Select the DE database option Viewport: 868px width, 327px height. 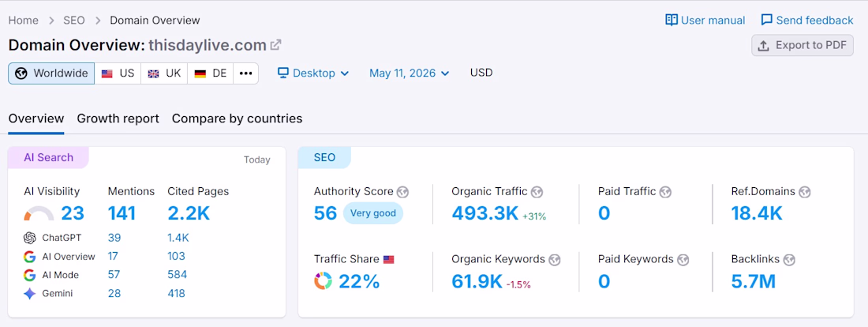coord(211,73)
